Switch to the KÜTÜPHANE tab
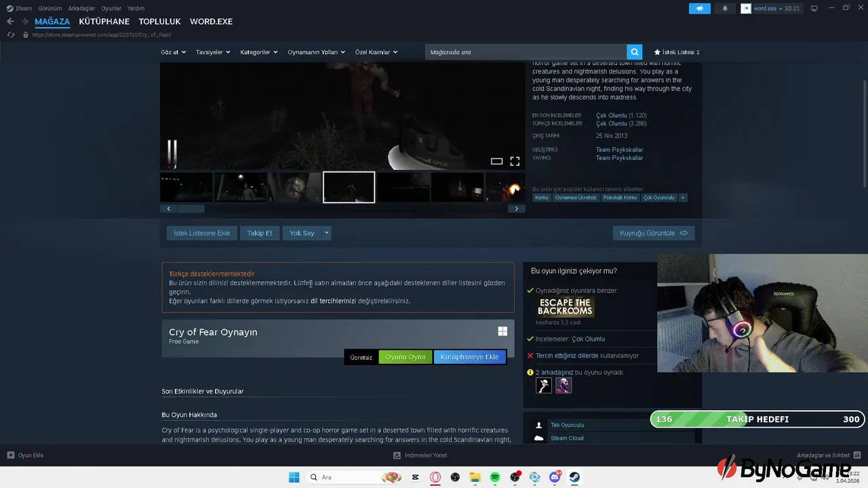The height and width of the screenshot is (488, 868). click(104, 22)
